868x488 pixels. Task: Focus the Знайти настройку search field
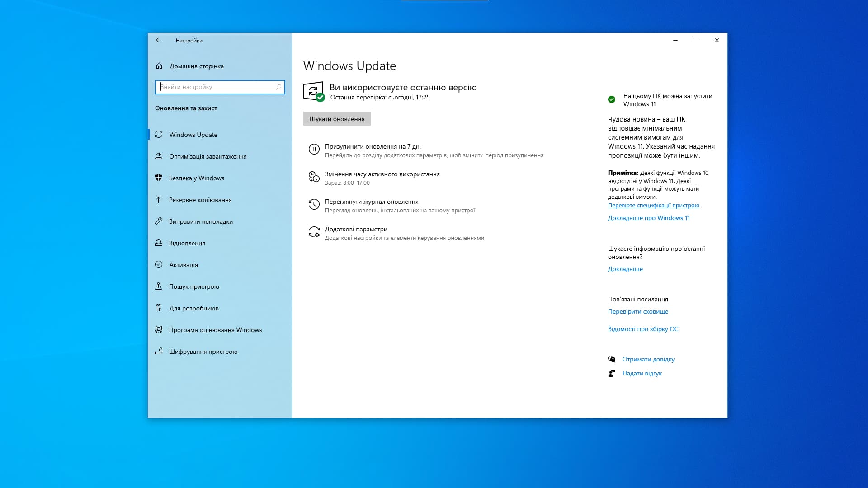click(x=216, y=87)
